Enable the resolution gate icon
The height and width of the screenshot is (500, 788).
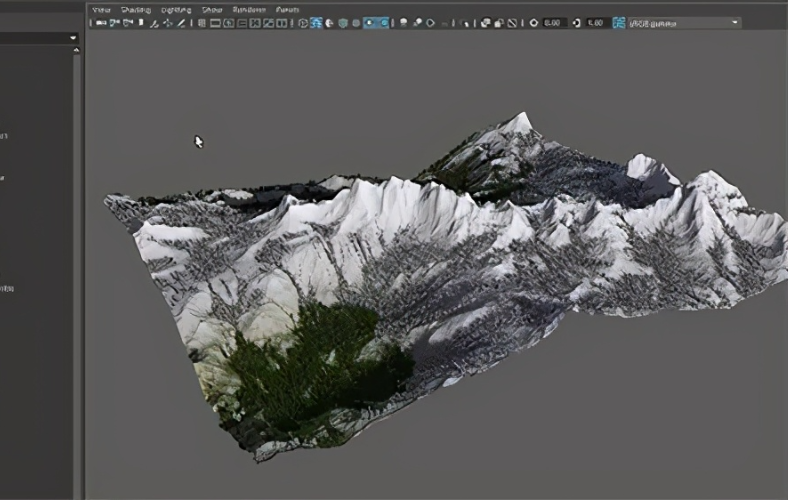click(229, 23)
